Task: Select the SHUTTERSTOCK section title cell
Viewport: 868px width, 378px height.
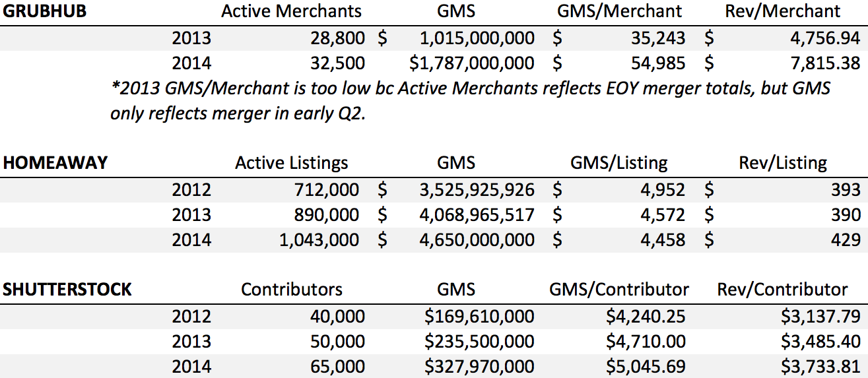Action: pyautogui.click(x=66, y=290)
